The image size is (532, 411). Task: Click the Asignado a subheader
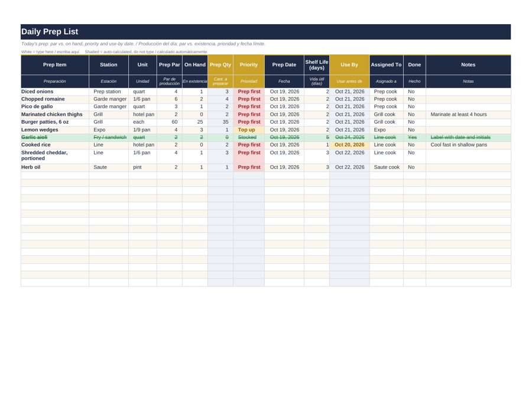pyautogui.click(x=386, y=82)
